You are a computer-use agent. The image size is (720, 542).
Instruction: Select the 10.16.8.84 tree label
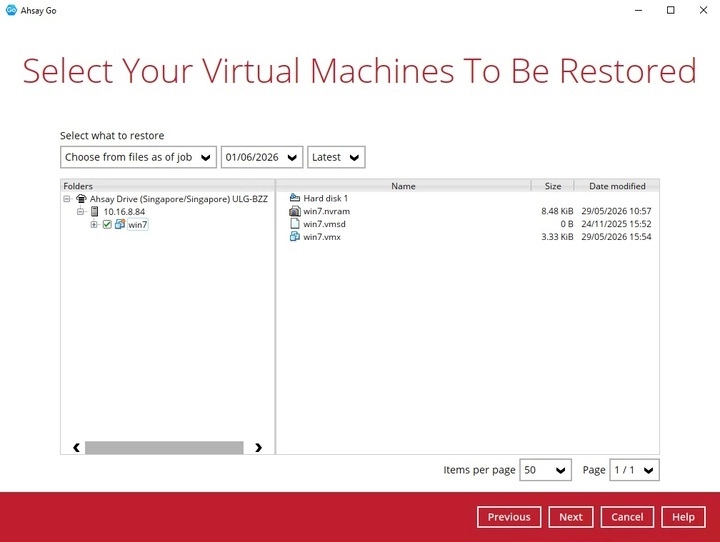click(124, 212)
